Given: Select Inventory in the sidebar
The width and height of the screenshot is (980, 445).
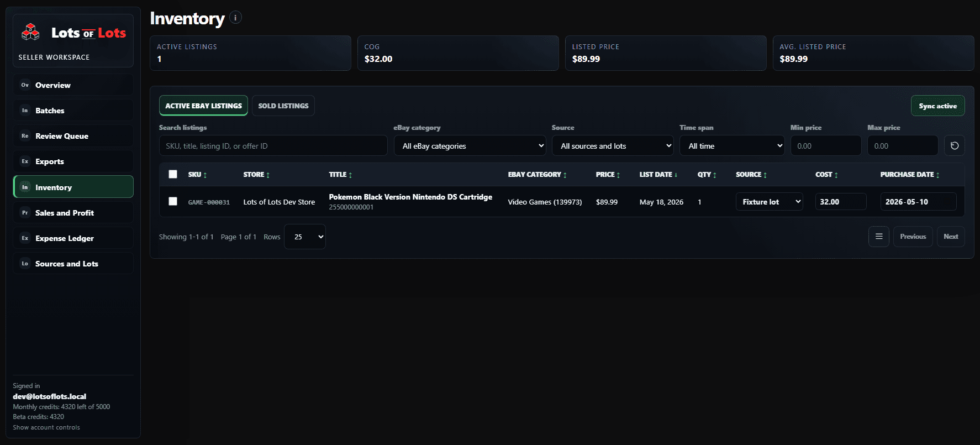Looking at the screenshot, I should click(x=73, y=187).
